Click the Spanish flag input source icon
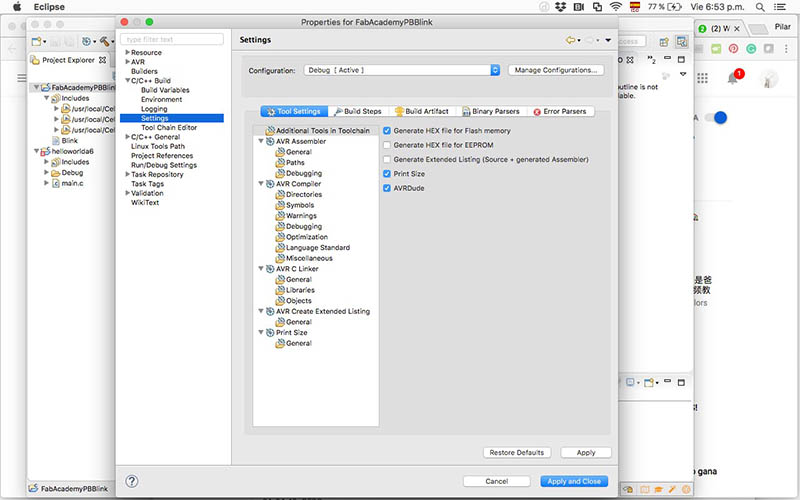 coord(635,7)
